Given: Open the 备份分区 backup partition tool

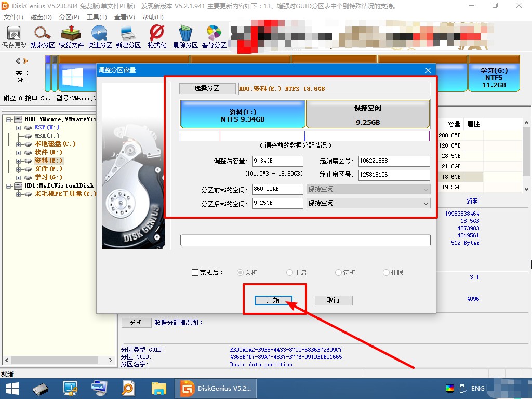Looking at the screenshot, I should click(x=214, y=37).
